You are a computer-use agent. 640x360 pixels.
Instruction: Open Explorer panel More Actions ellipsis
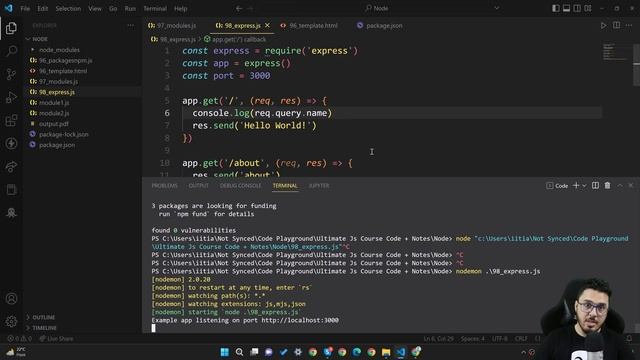[x=130, y=25]
